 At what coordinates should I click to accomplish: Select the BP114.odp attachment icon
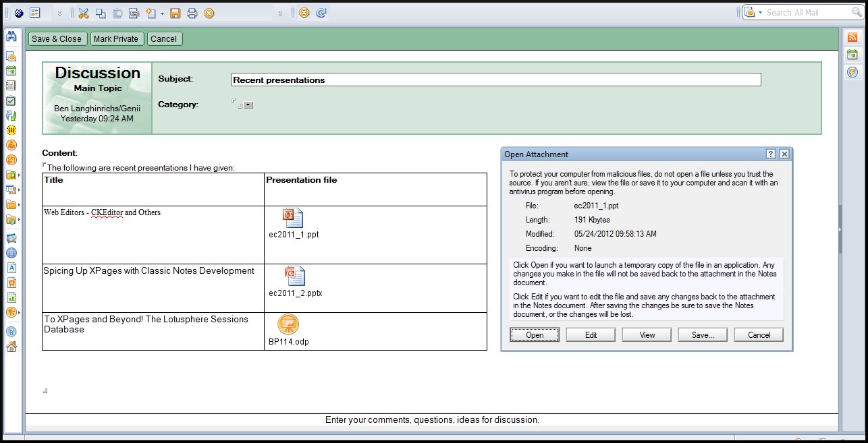288,324
